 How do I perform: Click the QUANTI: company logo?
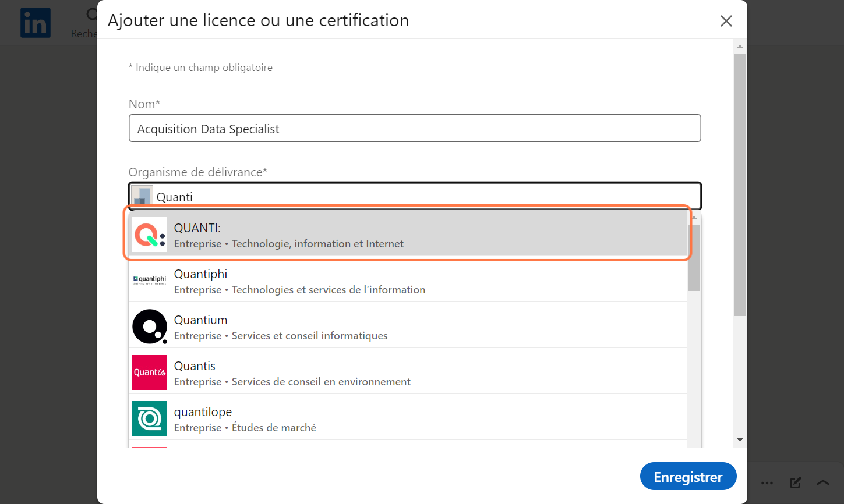[150, 235]
